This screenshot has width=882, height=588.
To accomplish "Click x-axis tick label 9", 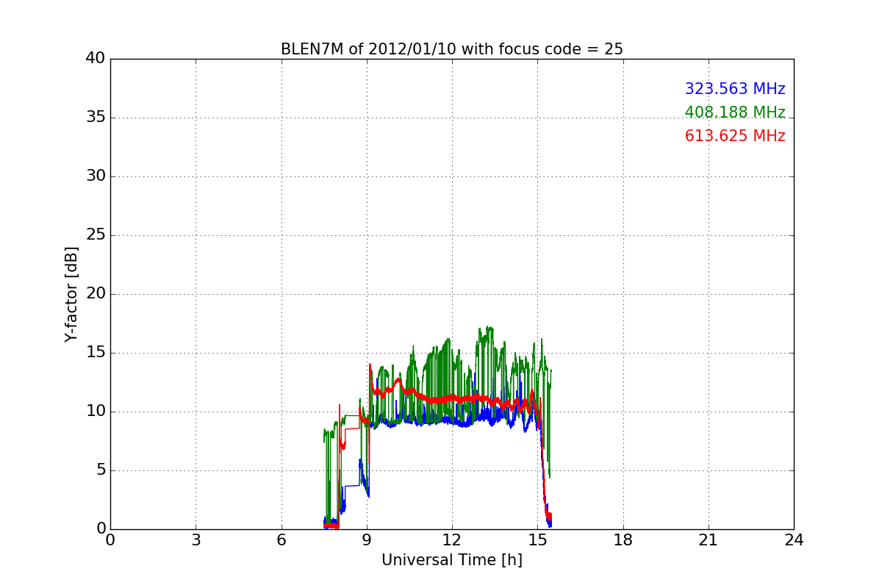I will 366,540.
